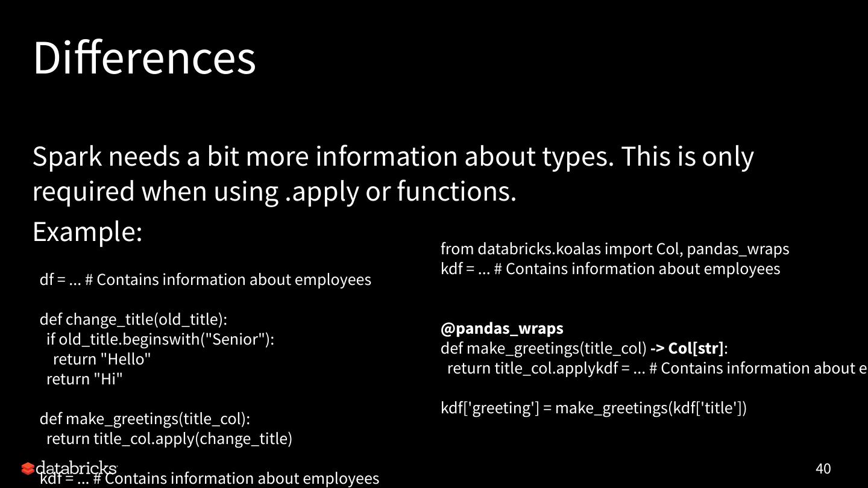Click the slide number 40
This screenshot has height=488, width=868.
(x=823, y=469)
